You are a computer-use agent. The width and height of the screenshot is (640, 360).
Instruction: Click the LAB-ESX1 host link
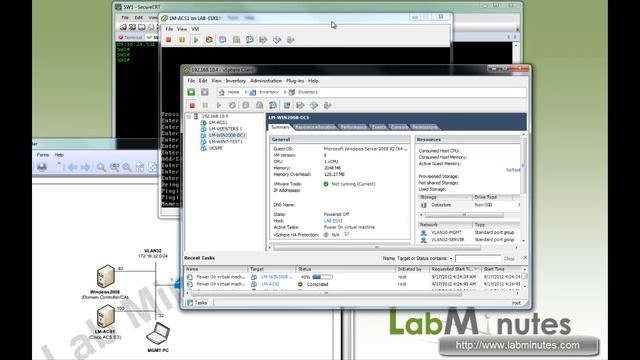tap(333, 221)
